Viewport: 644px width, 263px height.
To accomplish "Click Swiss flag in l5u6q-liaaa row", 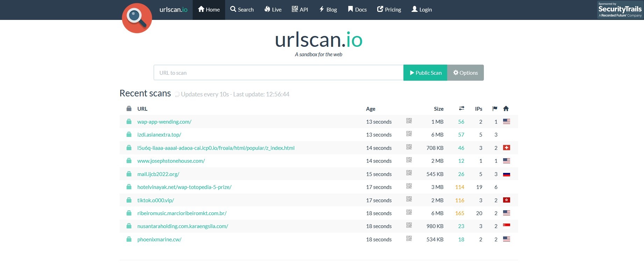I will coord(507,148).
